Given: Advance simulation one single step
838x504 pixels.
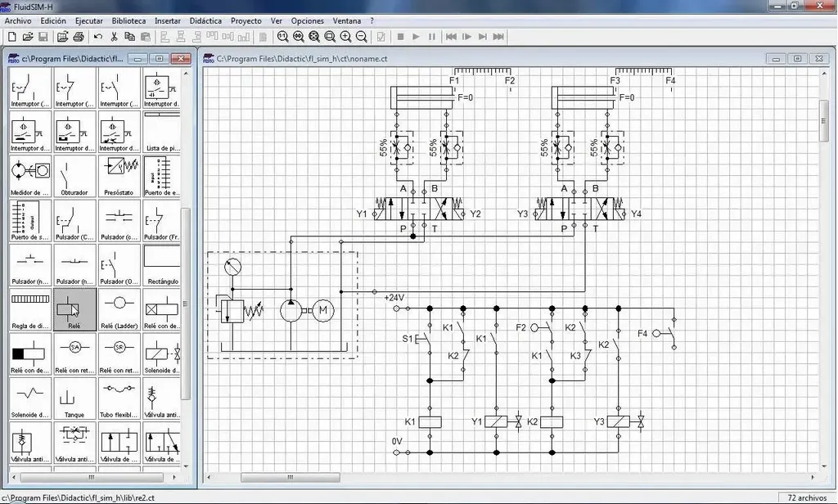Looking at the screenshot, I should coord(467,37).
